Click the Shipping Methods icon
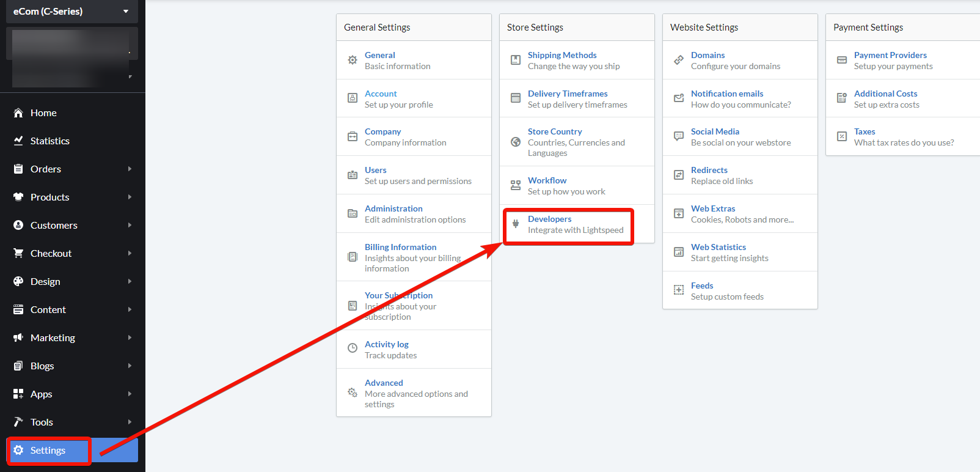The height and width of the screenshot is (472, 980). coord(516,60)
